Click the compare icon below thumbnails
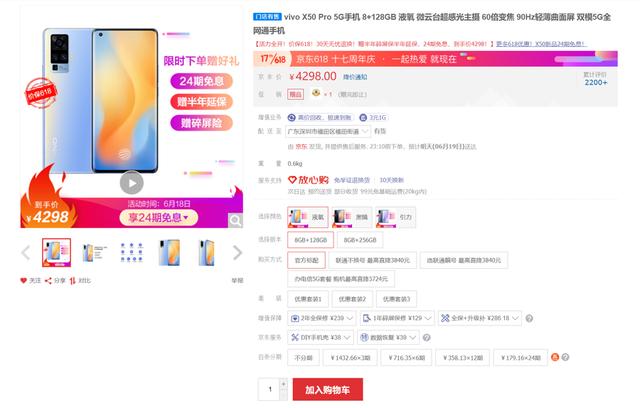Image resolution: width=640 pixels, height=408 pixels. [73, 281]
